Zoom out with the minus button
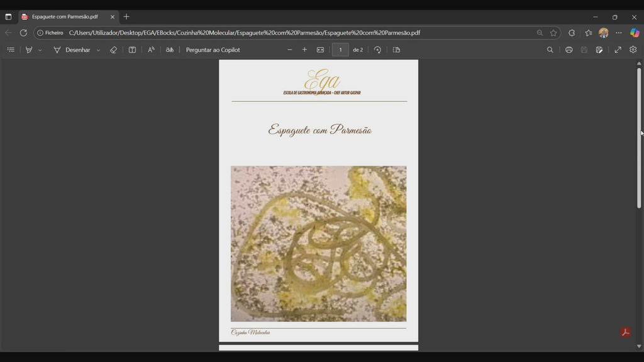The width and height of the screenshot is (644, 362). (290, 50)
